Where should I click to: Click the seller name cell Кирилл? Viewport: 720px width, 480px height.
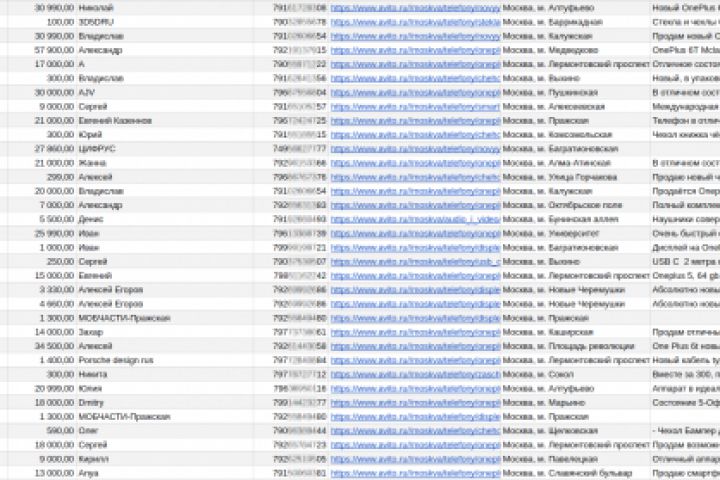click(x=93, y=458)
